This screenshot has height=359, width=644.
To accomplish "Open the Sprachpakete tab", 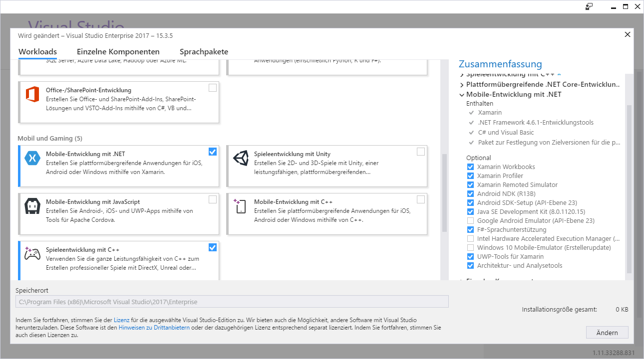I will click(x=204, y=52).
